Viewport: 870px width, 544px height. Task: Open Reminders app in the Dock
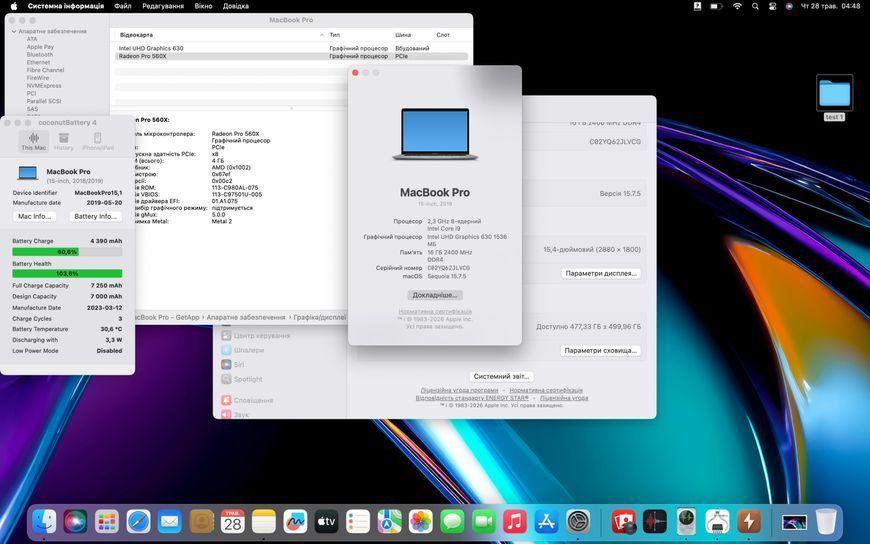358,522
